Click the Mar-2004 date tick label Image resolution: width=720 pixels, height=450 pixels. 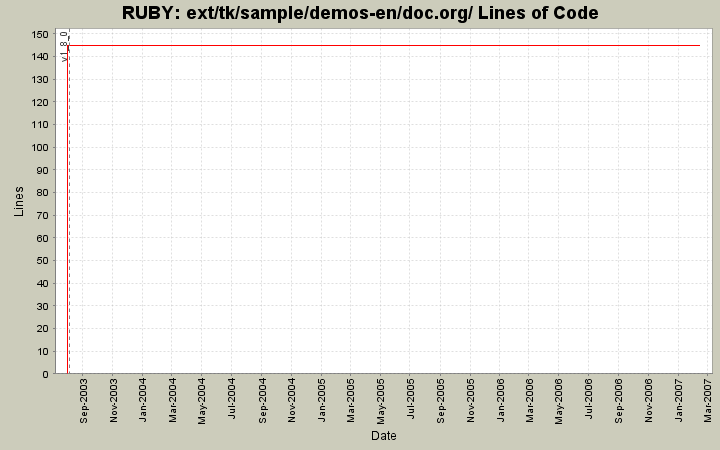coord(172,401)
